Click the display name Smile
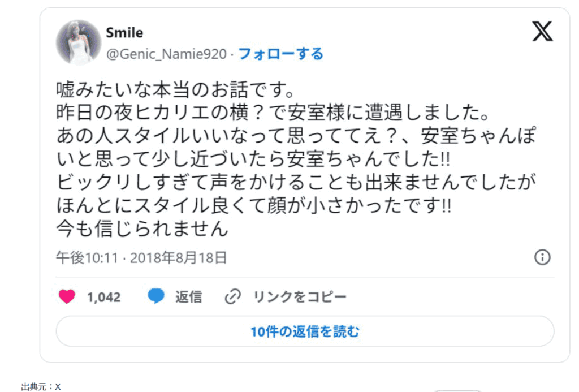The image size is (579, 392). [124, 33]
